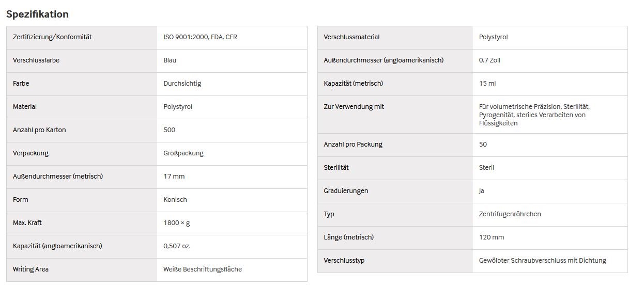Click the Spezifikation heading
The width and height of the screenshot is (644, 288).
37,14
